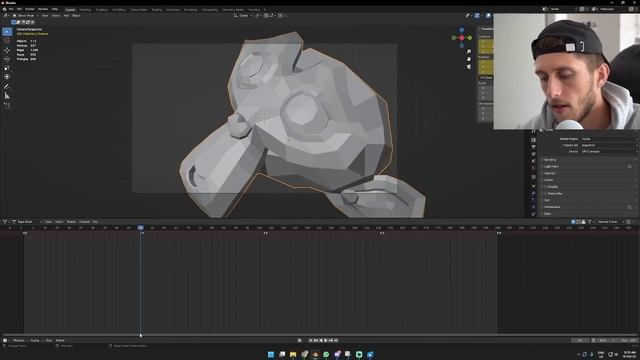Switch to the Animation workspace tab

[x=173, y=9]
